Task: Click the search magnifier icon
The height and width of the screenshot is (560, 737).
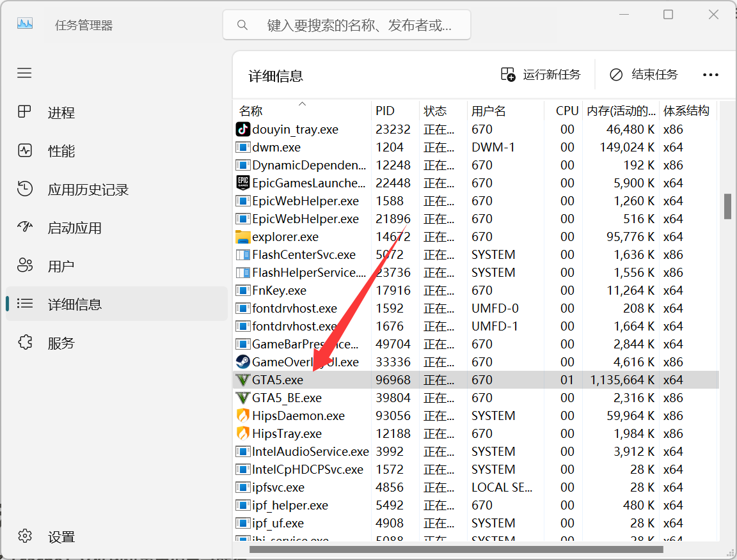Action: (x=242, y=25)
